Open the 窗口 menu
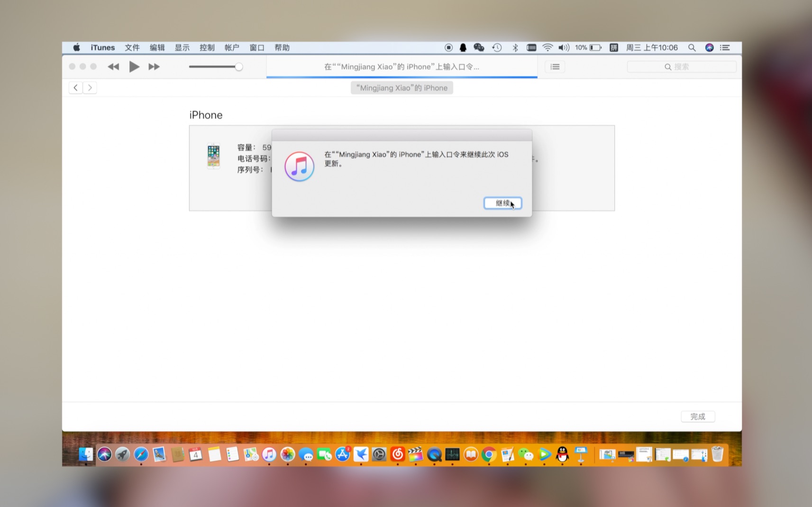This screenshot has height=507, width=812. coord(257,47)
